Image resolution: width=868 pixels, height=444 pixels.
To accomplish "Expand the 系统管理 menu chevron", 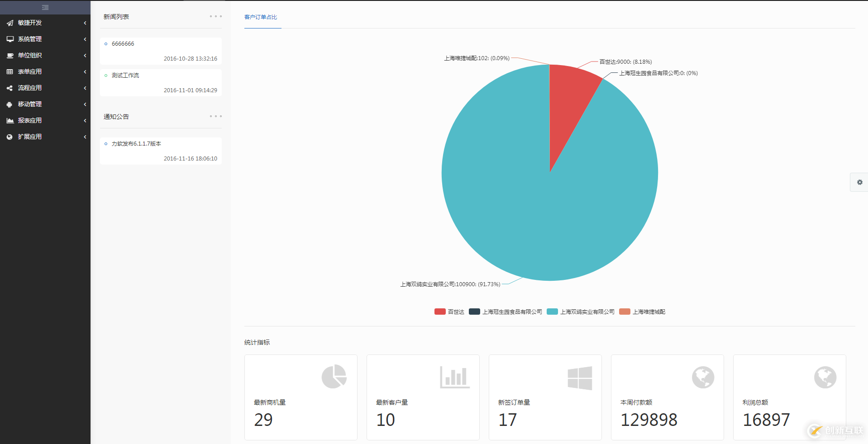I will click(85, 39).
